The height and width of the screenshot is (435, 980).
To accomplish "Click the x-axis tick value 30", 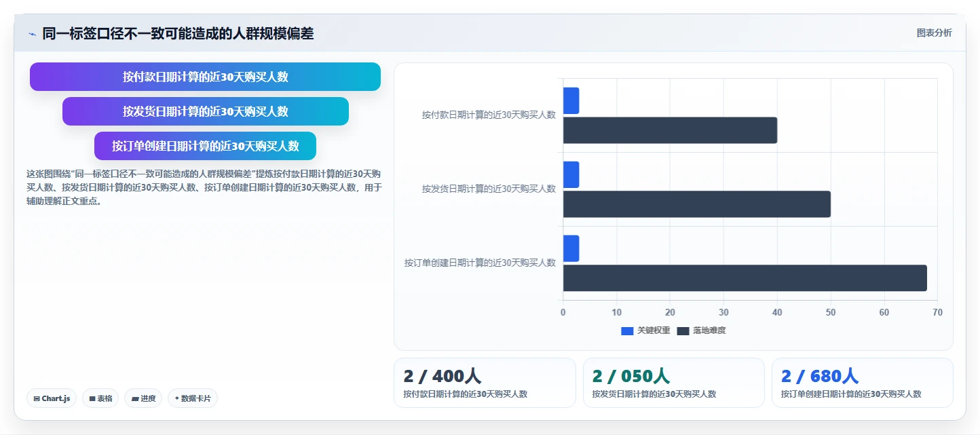I will pos(723,312).
